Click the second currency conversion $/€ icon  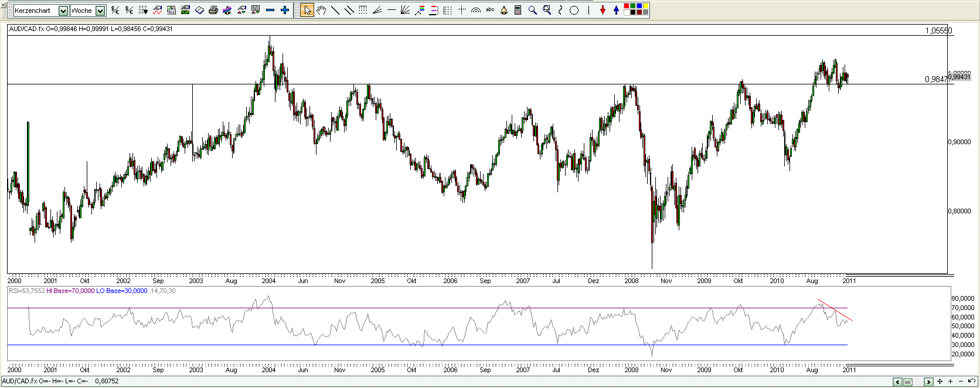129,10
